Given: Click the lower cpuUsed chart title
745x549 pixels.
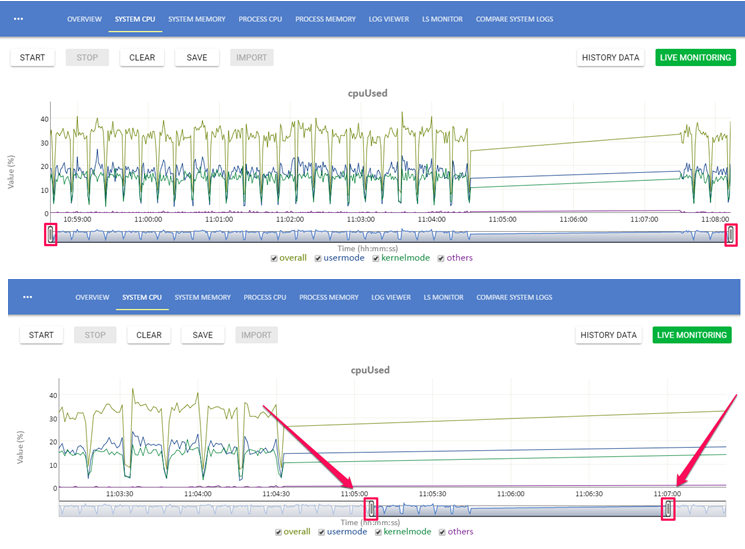Looking at the screenshot, I should tap(370, 370).
